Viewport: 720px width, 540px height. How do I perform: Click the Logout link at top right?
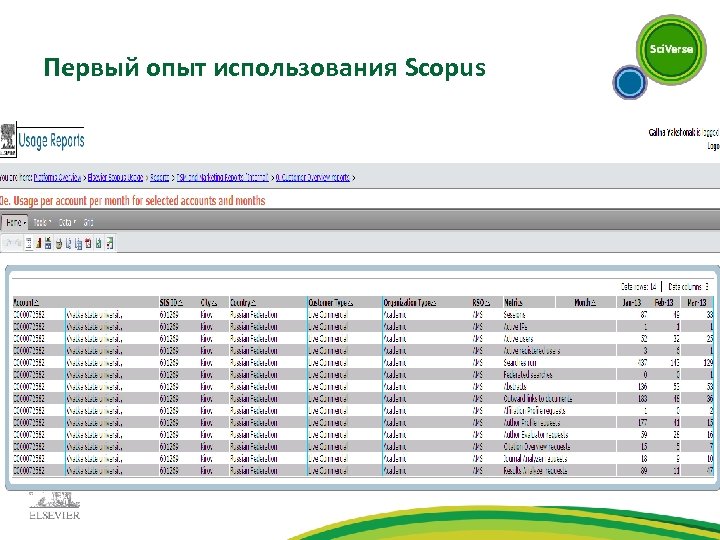pyautogui.click(x=713, y=146)
